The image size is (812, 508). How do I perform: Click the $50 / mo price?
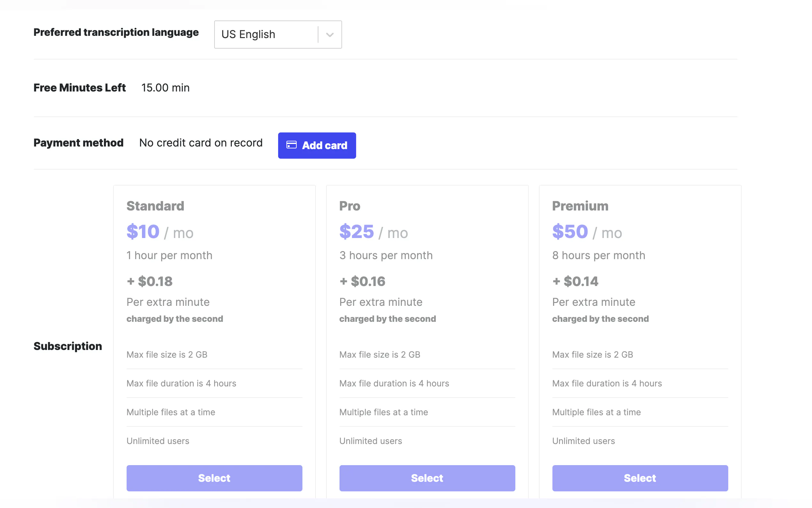point(587,232)
